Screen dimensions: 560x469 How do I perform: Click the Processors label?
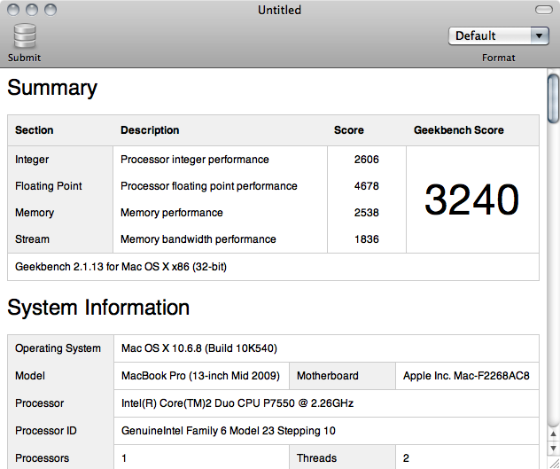point(42,458)
